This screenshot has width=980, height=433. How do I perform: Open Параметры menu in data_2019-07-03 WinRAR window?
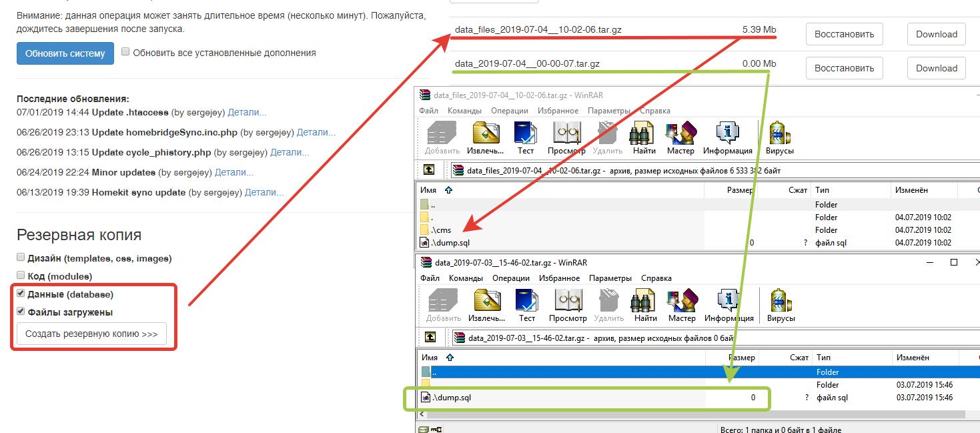coord(612,278)
